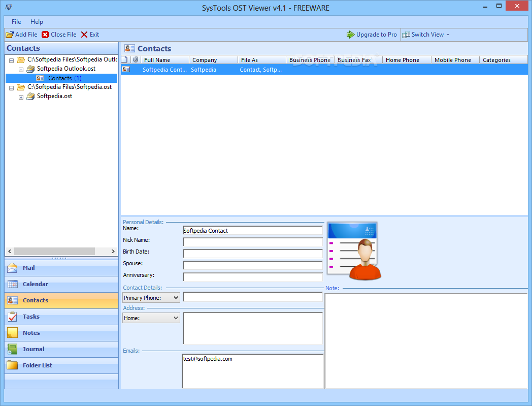Click the Mail envelope icon in the sidebar

(x=12, y=268)
